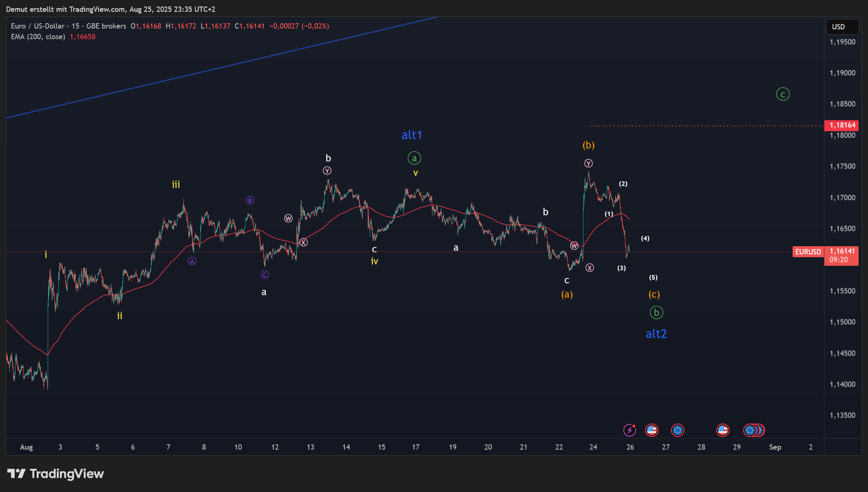Select the blue alt1 text annotation
This screenshot has height=492, width=868.
click(411, 135)
